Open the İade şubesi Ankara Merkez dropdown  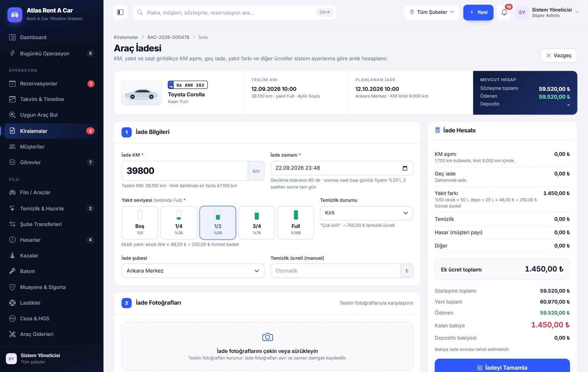(193, 271)
